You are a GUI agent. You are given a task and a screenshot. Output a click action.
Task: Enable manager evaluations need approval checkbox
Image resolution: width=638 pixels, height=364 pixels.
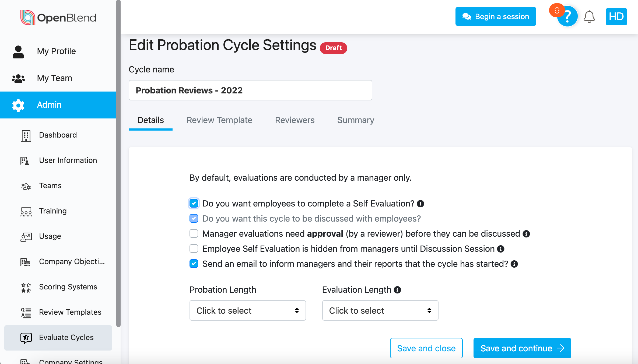tap(194, 234)
